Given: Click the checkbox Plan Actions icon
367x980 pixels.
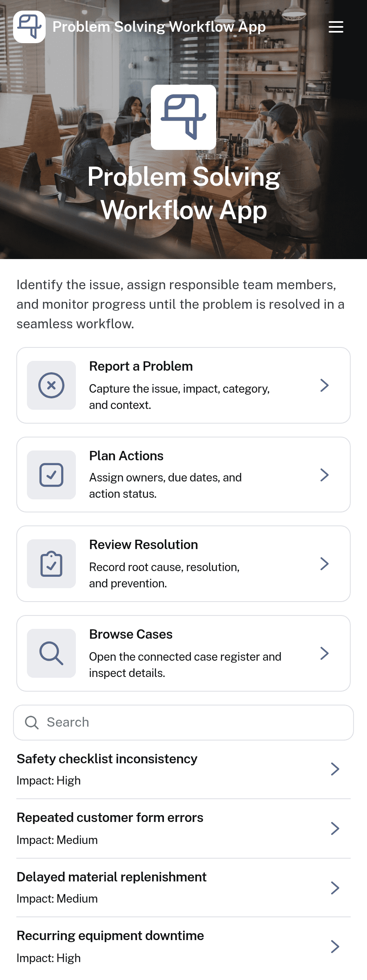Looking at the screenshot, I should (51, 475).
